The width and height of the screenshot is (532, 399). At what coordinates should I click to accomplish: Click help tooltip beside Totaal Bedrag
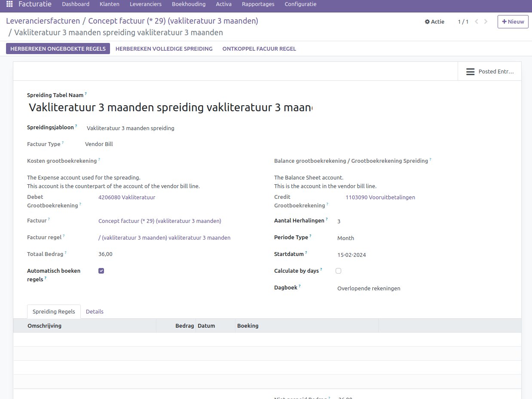[66, 253]
